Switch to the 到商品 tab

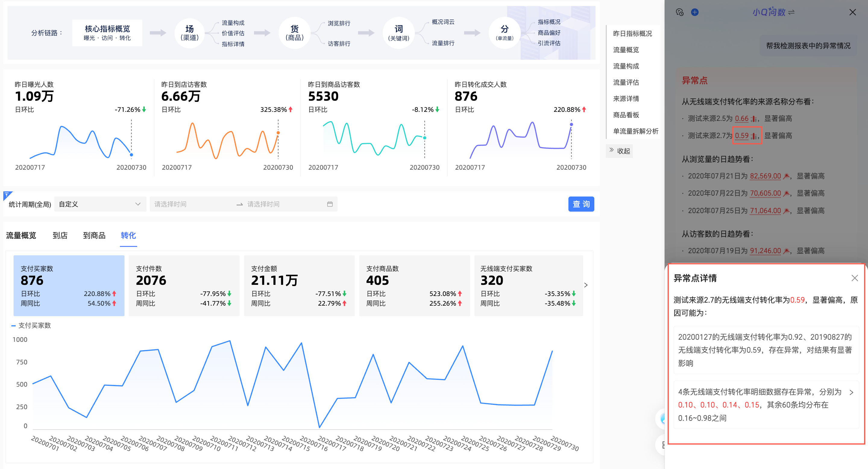click(x=94, y=235)
